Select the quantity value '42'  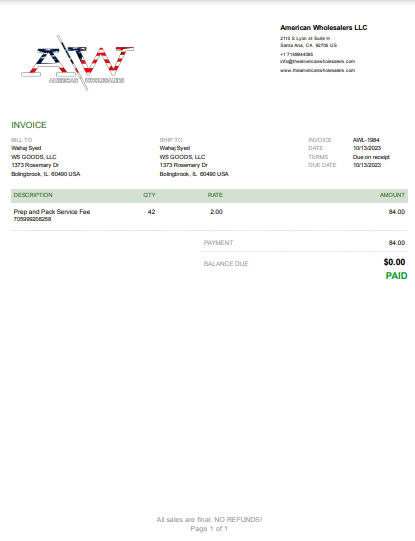tap(151, 212)
